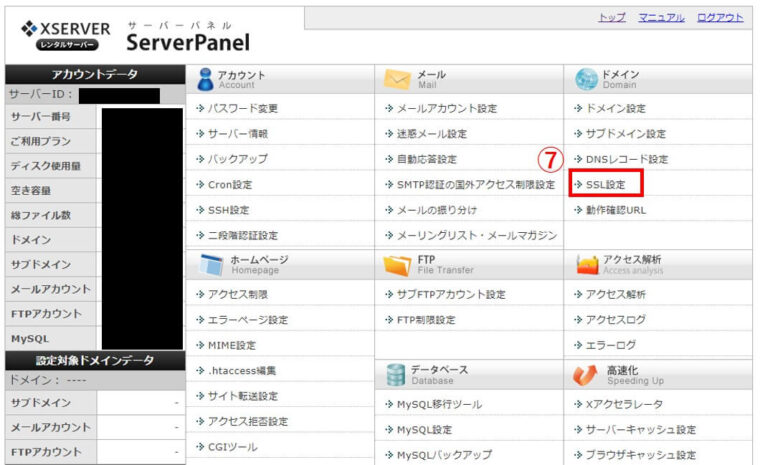Viewport: 760px width, 465px height.
Task: Open SSH設定
Action: click(x=228, y=210)
